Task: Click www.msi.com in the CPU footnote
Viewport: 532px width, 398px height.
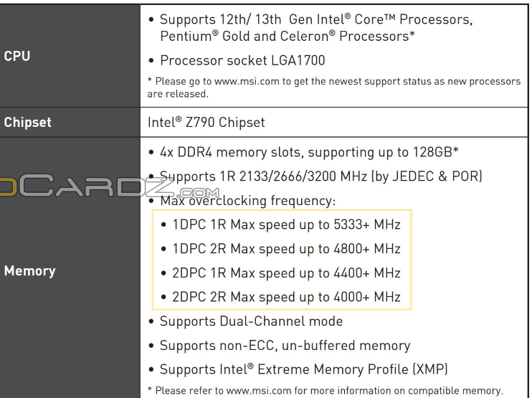Action: [246, 81]
